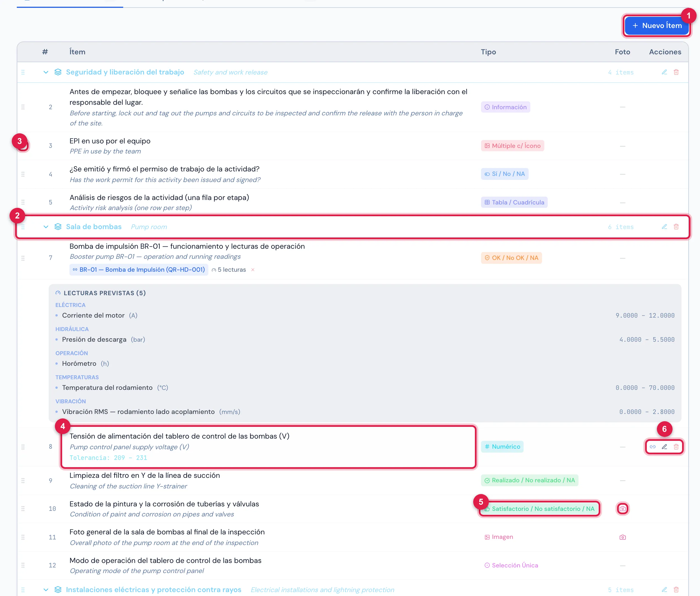Click the Tabla / Cuadrícula type badge
700x596 pixels.
click(x=514, y=202)
